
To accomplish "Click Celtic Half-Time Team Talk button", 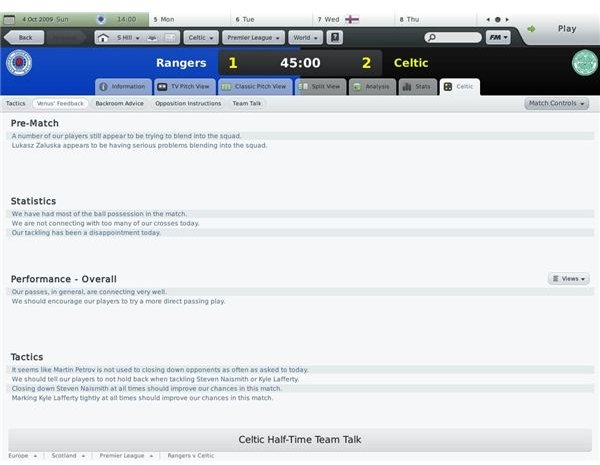I will pos(300,439).
